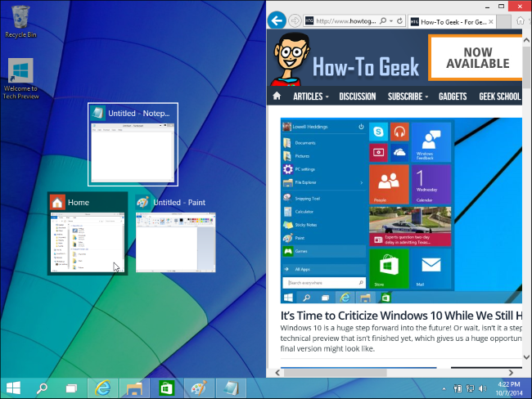Click the vertical scrollbar thumb
The image size is (532, 399).
pos(526,68)
